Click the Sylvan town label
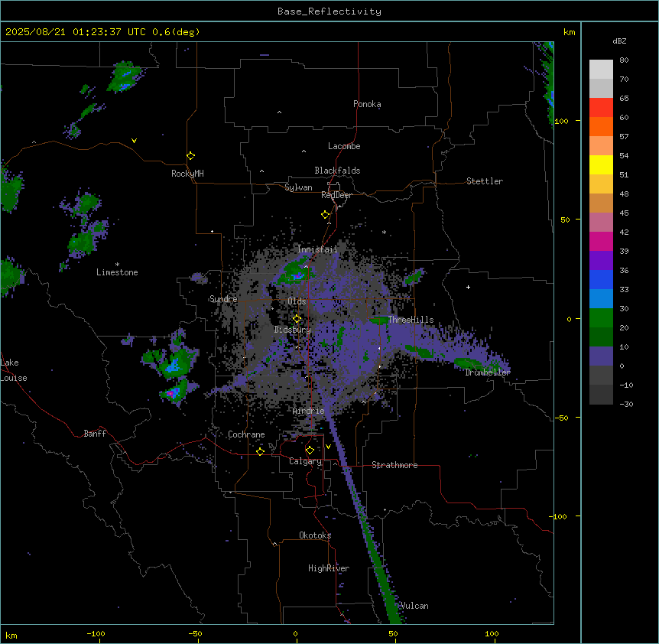Viewport: 659px width, 644px height. (298, 187)
